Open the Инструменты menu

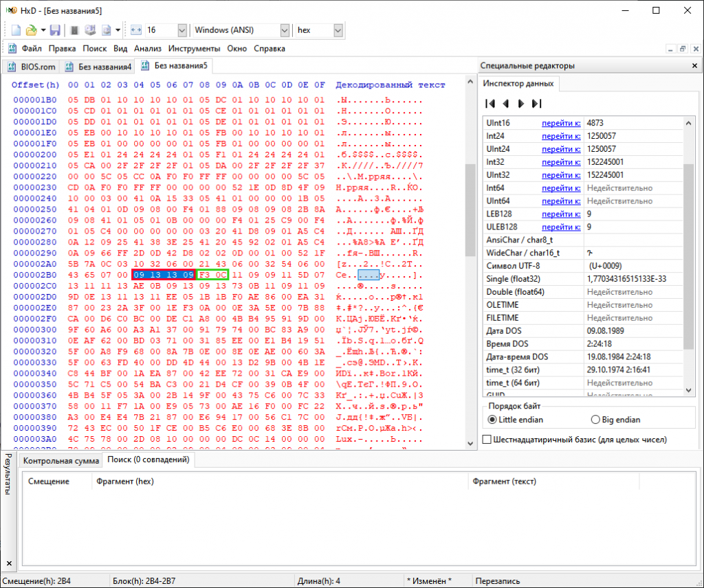tap(194, 49)
